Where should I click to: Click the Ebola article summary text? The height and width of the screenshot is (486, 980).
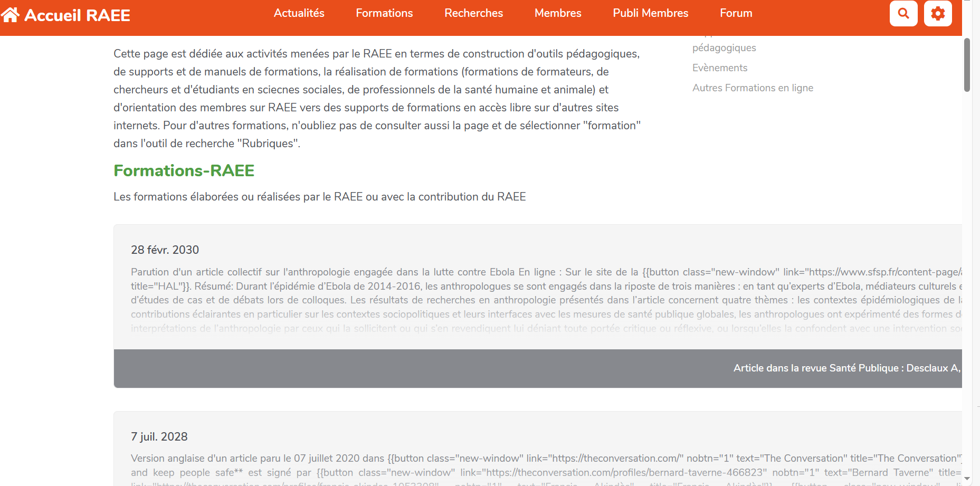(x=546, y=300)
